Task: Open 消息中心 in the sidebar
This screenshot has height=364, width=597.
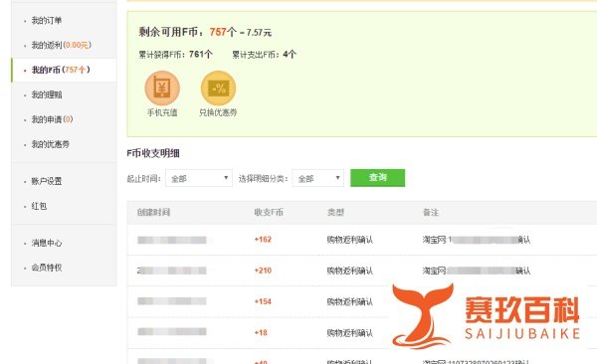Action: [x=47, y=243]
